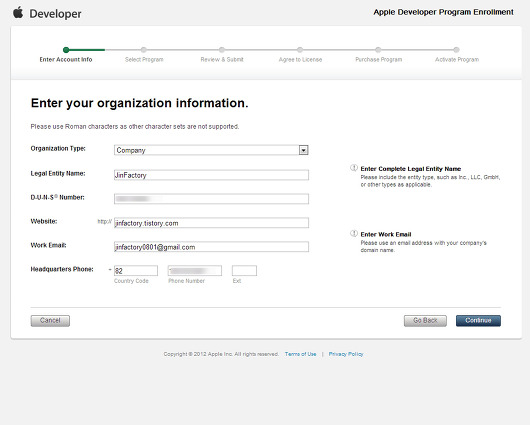
Task: Click the Continue button
Action: (x=478, y=321)
